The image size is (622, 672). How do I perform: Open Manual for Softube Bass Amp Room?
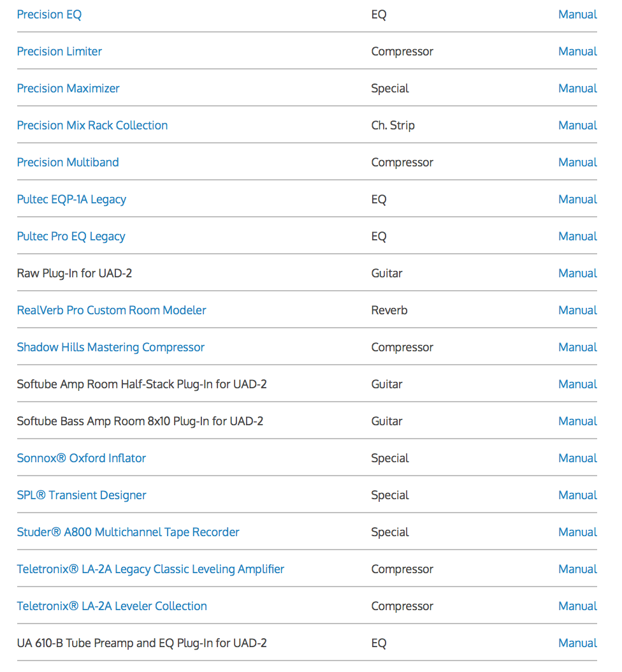pyautogui.click(x=577, y=421)
